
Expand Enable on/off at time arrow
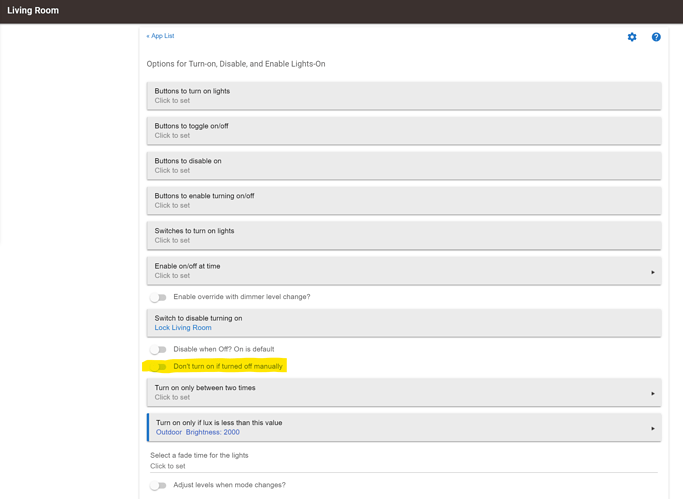click(x=653, y=272)
